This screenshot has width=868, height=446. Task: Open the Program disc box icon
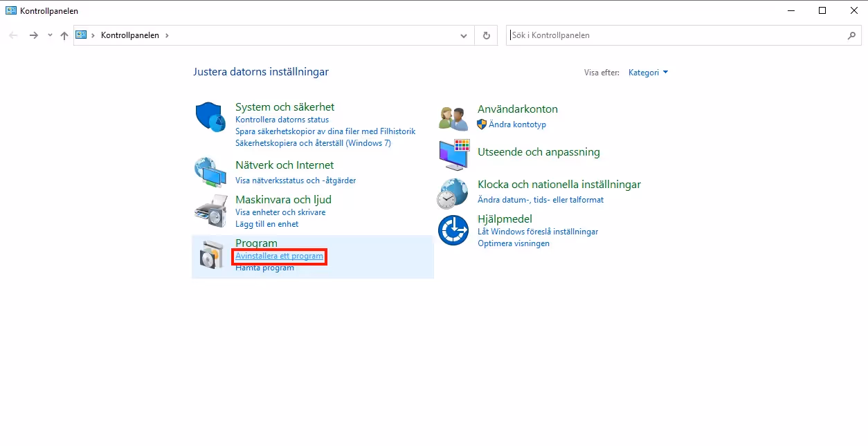point(212,256)
